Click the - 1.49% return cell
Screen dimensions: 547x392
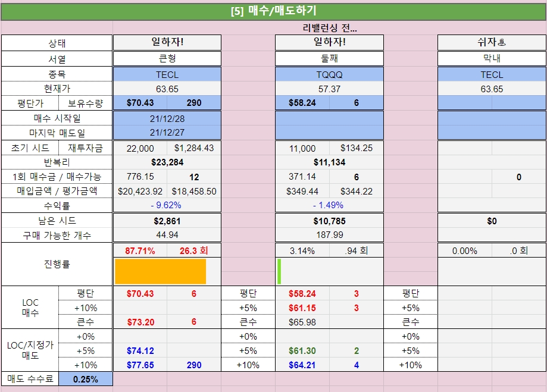click(x=329, y=205)
